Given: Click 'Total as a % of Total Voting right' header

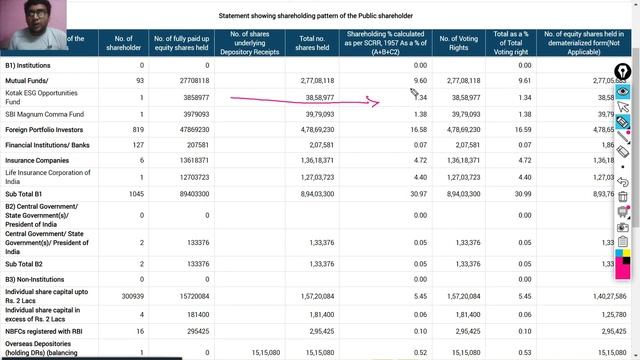Looking at the screenshot, I should click(x=511, y=43).
